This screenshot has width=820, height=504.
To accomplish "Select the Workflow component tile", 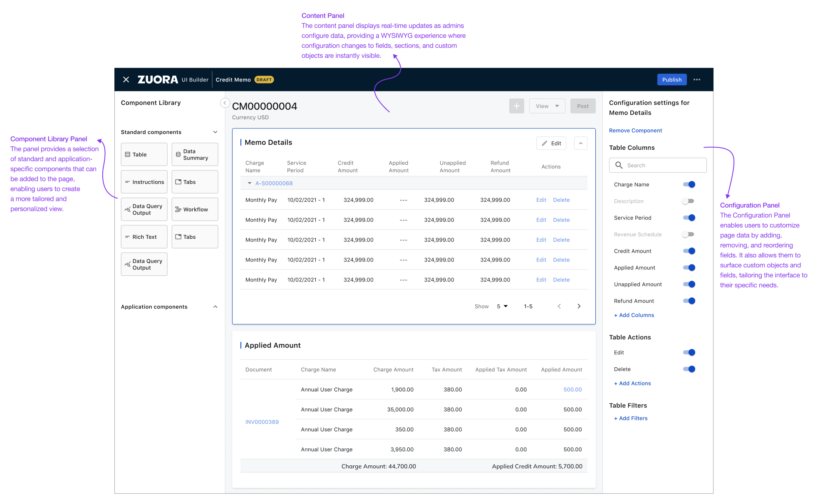I will click(195, 209).
